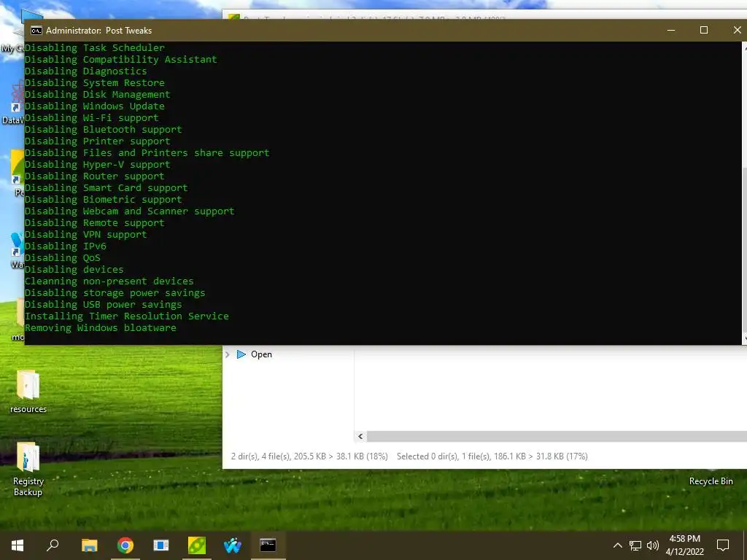
Task: Click the horizontal scrollbar track
Action: click(557, 436)
